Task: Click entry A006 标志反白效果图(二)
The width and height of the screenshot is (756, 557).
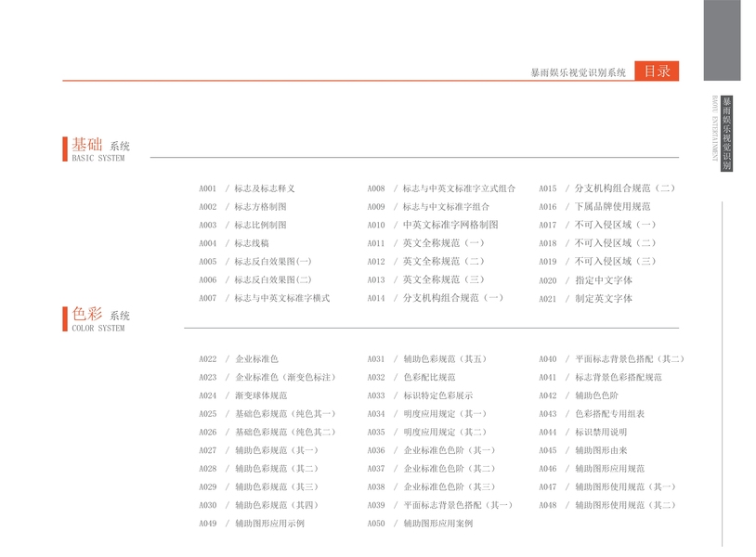Action: 255,280
